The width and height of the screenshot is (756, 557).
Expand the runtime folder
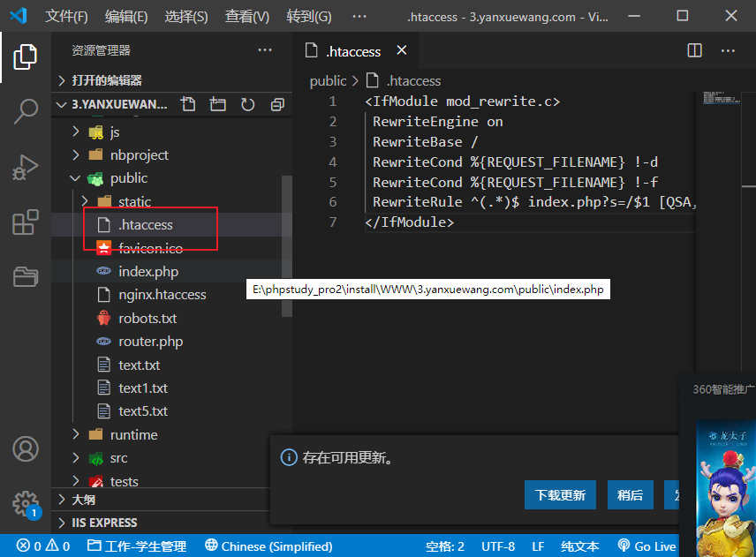click(171, 434)
